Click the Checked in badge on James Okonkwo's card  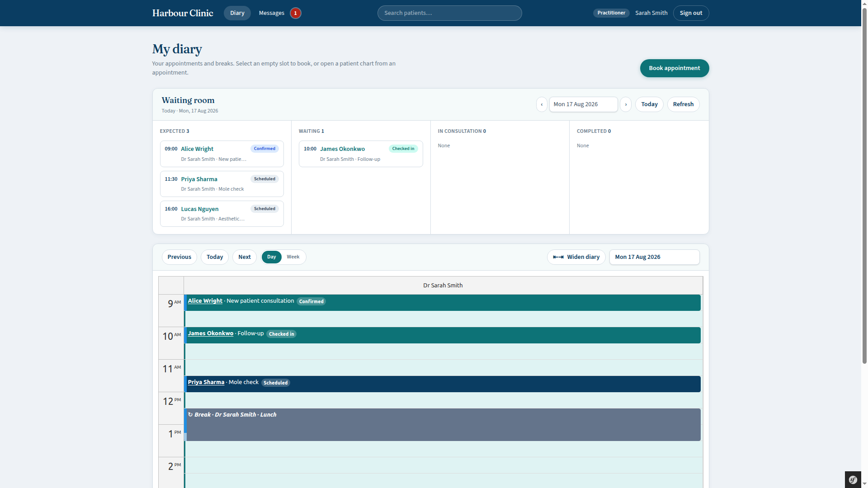403,149
